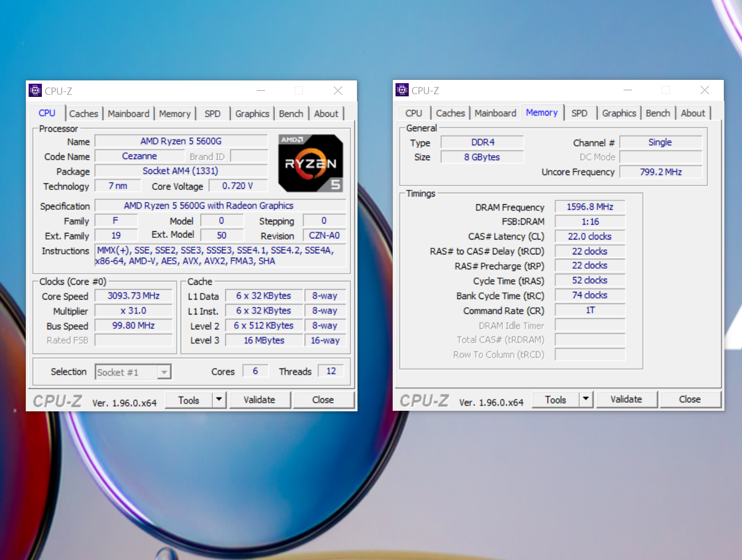Click the code name value 'Cezanne'

tap(139, 156)
